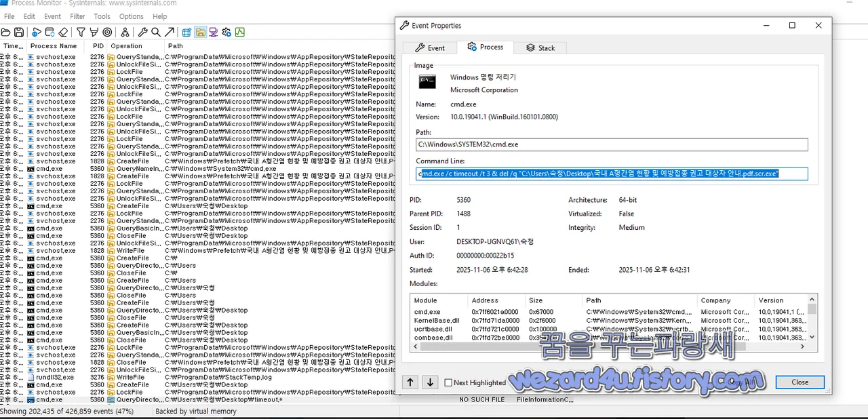Click the cmd.exe icon in the Image section
The width and height of the screenshot is (868, 419).
[x=427, y=82]
